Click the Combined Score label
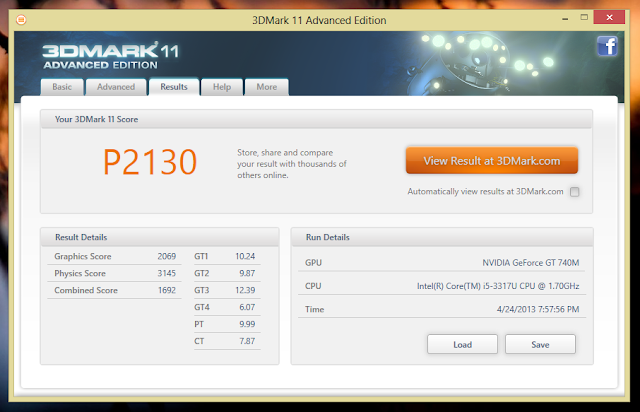This screenshot has height=412, width=640. 86,290
